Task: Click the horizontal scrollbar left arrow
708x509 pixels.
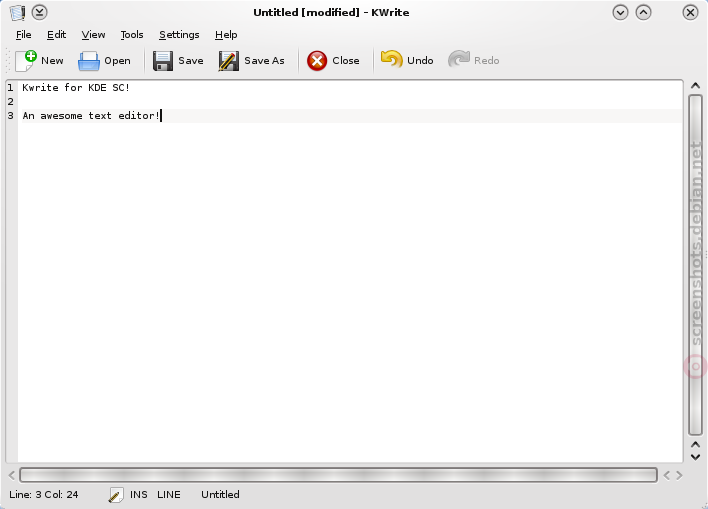Action: click(12, 475)
